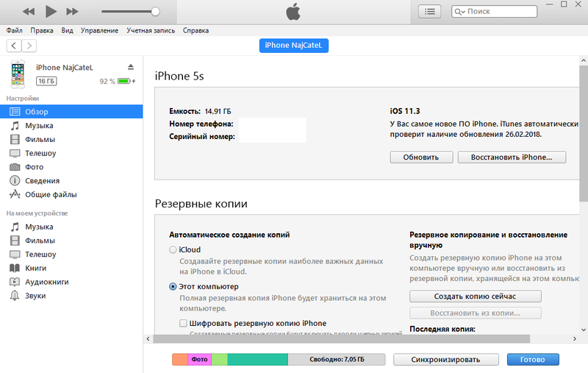The width and height of the screenshot is (588, 373).
Task: Select Обзор in the settings sidebar
Action: point(71,111)
